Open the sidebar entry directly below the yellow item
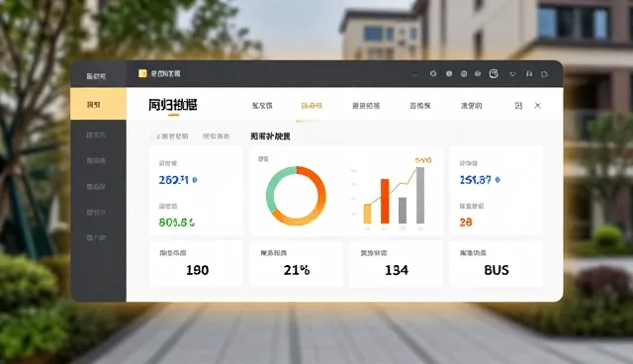The image size is (633, 364). (96, 135)
